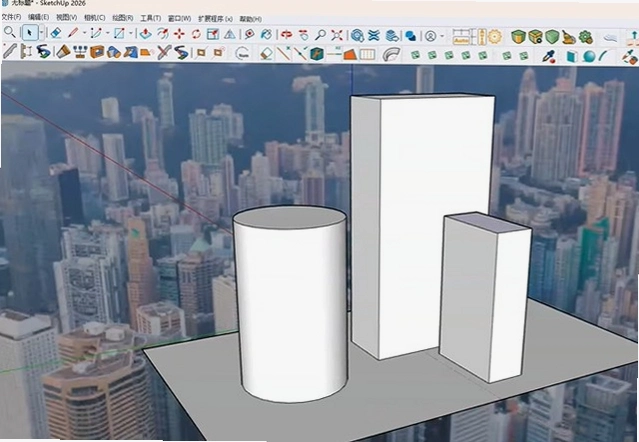The width and height of the screenshot is (639, 442).
Task: Click the orange trapezoid shape icon
Action: 350,54
